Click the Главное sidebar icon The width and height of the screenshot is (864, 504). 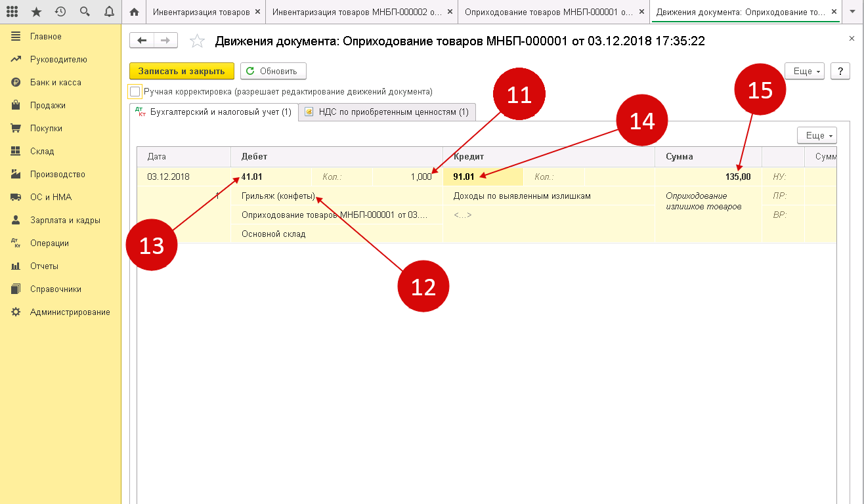(x=16, y=37)
